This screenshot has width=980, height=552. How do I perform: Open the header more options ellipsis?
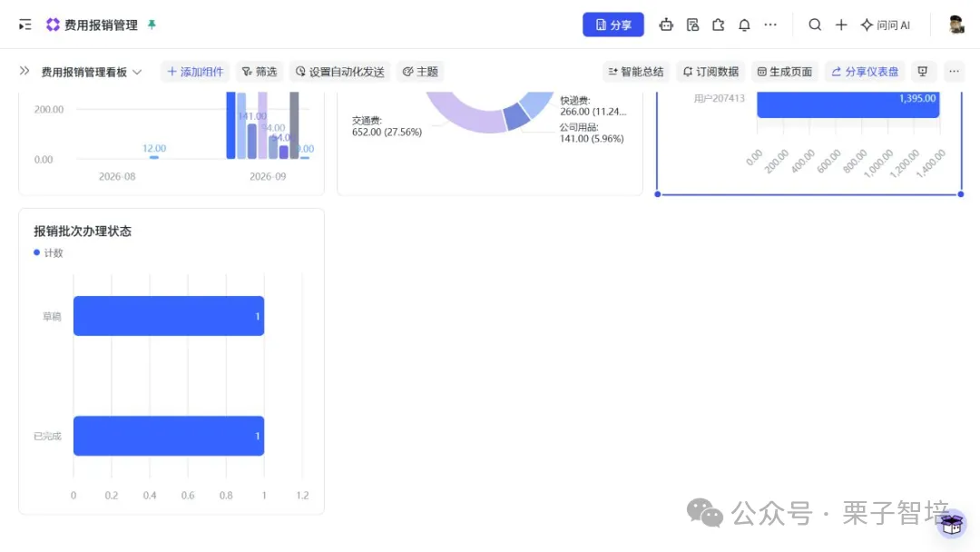pyautogui.click(x=770, y=25)
